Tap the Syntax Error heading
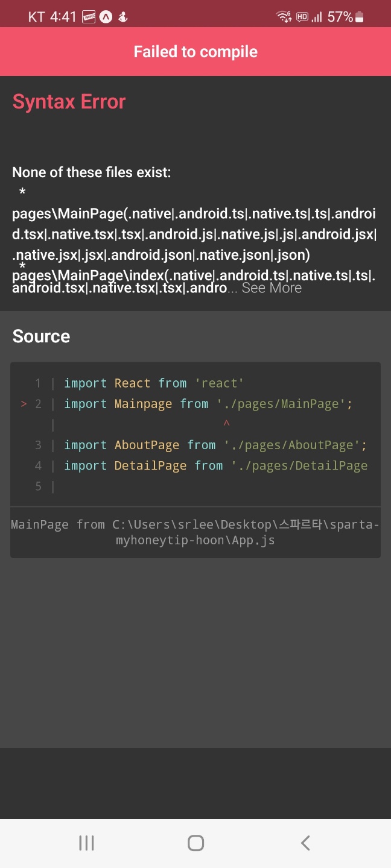Screen dimensions: 391x868 69,102
